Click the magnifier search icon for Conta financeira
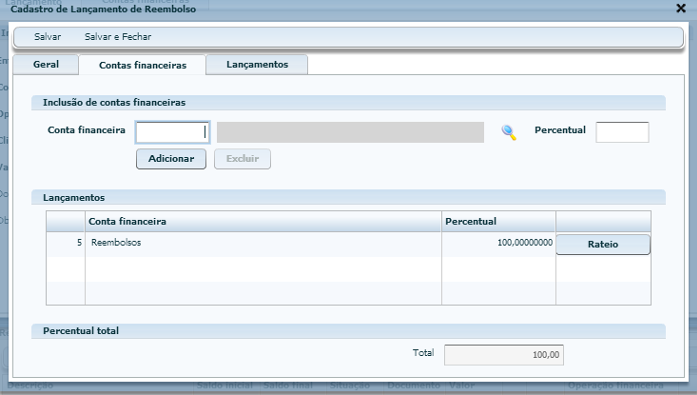The width and height of the screenshot is (697, 395). click(509, 132)
